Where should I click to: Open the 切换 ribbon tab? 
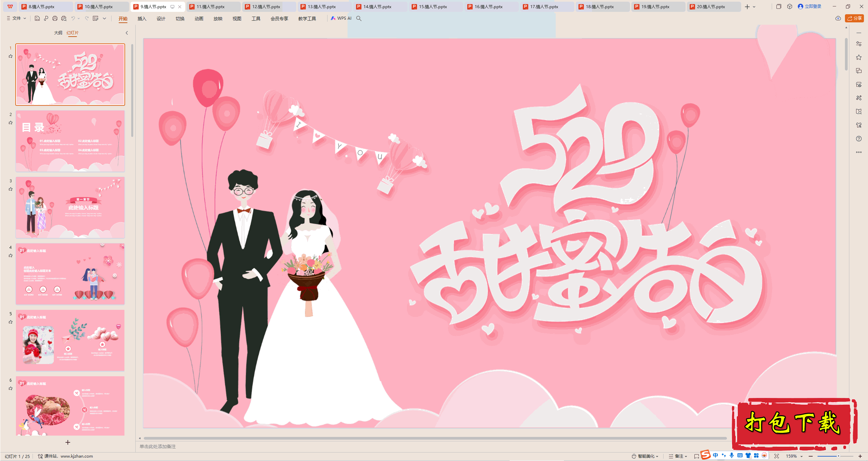point(180,19)
